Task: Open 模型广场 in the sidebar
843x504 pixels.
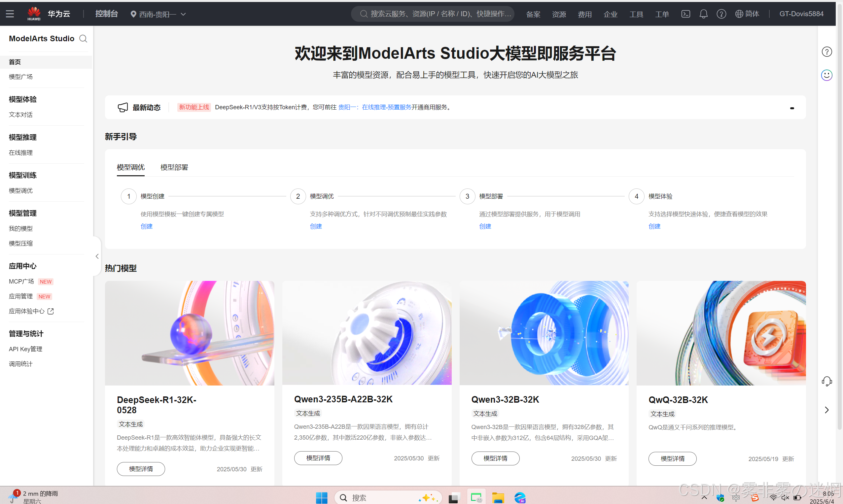Action: tap(21, 77)
